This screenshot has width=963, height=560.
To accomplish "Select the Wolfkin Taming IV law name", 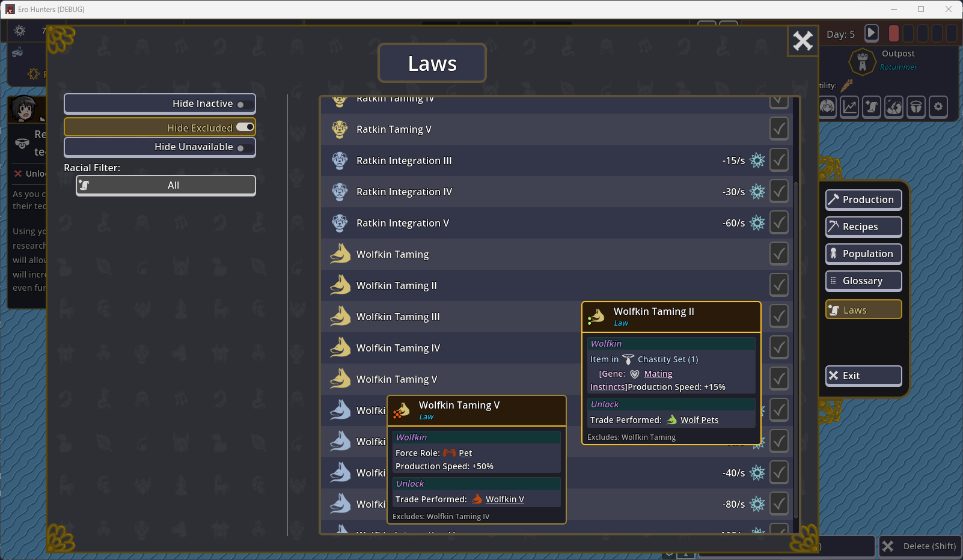I will tap(398, 348).
